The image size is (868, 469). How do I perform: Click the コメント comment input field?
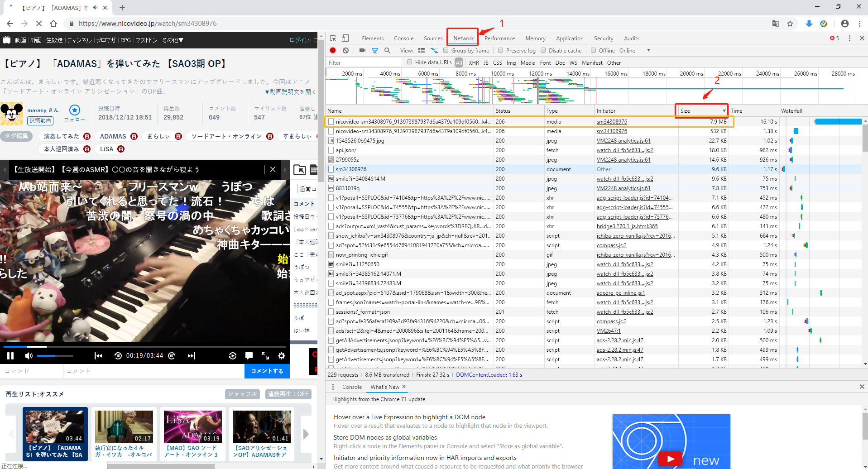click(x=154, y=371)
